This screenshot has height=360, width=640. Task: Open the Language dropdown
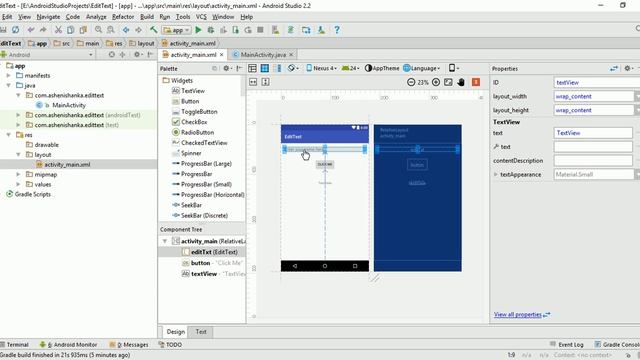(422, 68)
